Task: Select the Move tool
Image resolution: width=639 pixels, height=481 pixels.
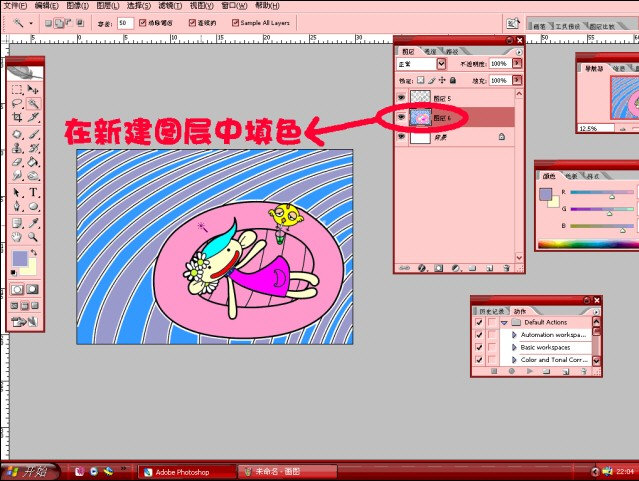Action: click(33, 90)
